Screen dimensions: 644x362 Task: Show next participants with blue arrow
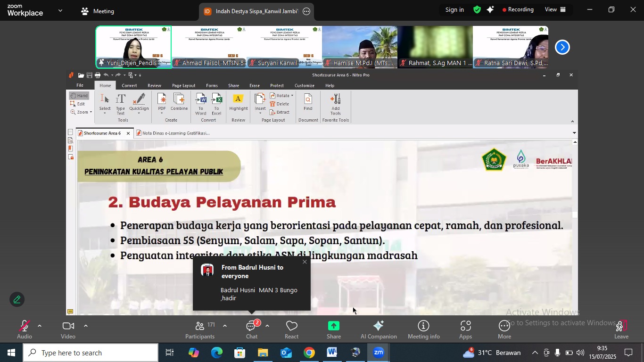point(562,47)
